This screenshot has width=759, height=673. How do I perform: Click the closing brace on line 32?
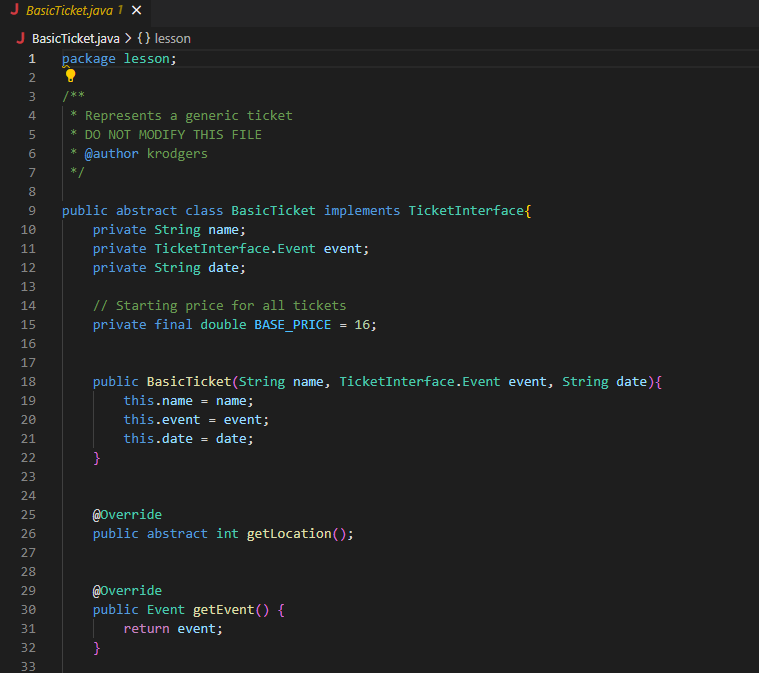click(96, 648)
